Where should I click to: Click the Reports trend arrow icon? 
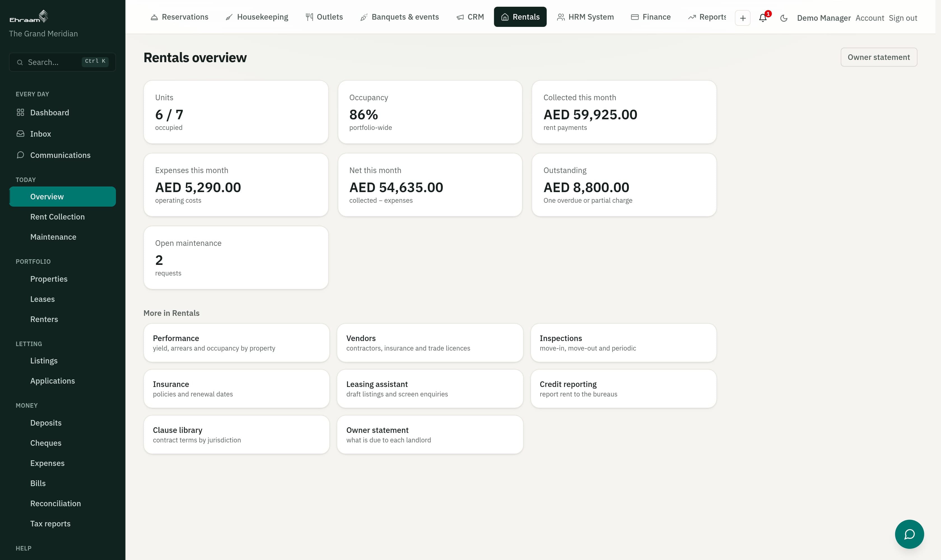(x=691, y=17)
